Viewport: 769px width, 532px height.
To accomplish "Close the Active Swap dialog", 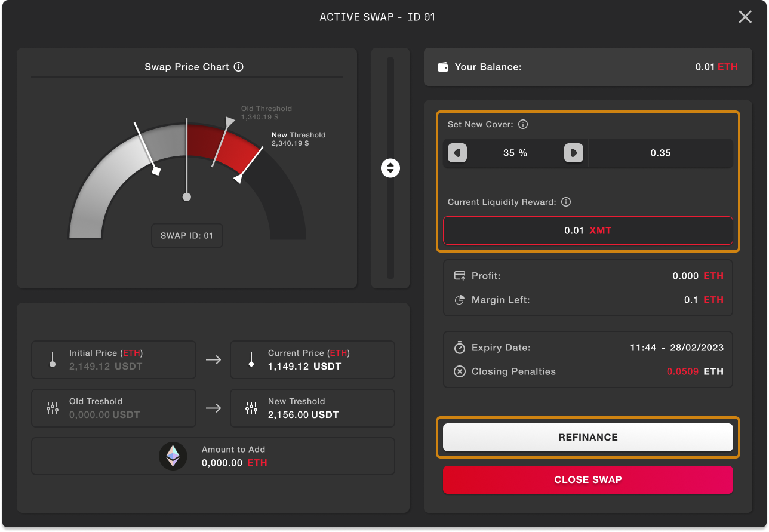I will pyautogui.click(x=745, y=17).
